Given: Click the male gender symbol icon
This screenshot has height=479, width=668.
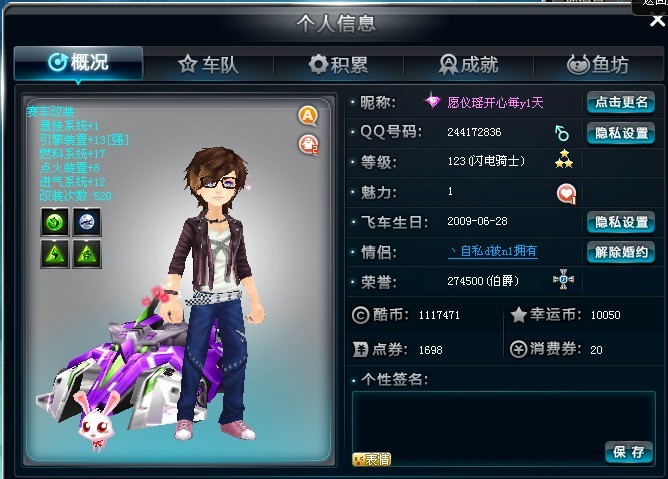Looking at the screenshot, I should click(562, 133).
